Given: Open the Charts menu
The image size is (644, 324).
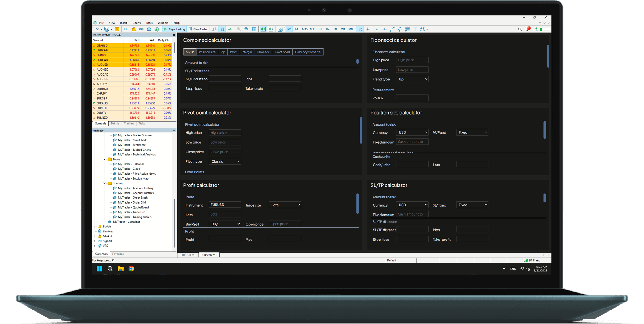Looking at the screenshot, I should coord(136,23).
